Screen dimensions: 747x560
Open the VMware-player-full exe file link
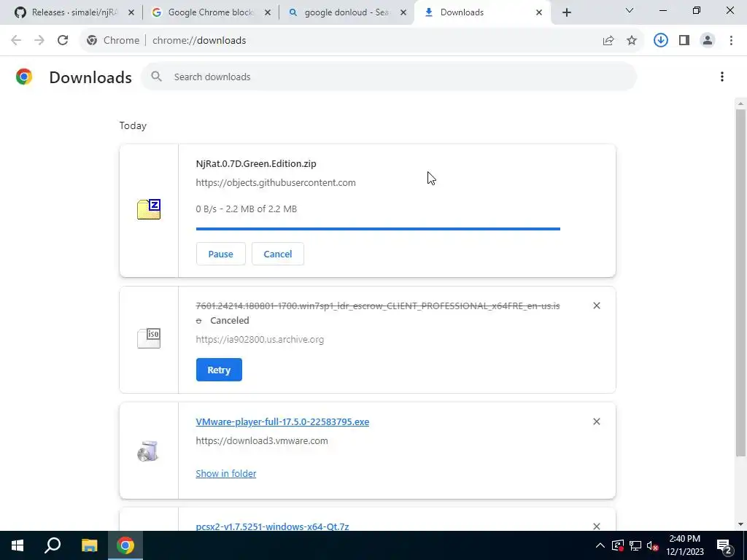(x=282, y=422)
